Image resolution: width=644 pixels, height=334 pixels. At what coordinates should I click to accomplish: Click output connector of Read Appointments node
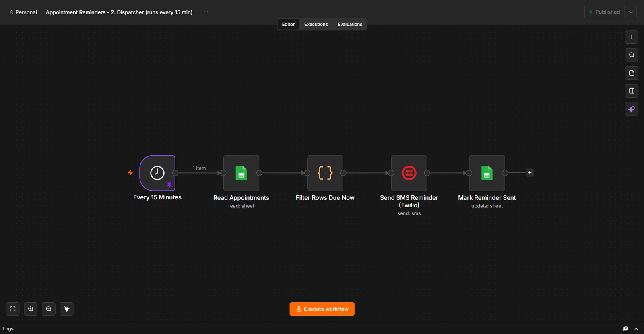click(x=259, y=173)
